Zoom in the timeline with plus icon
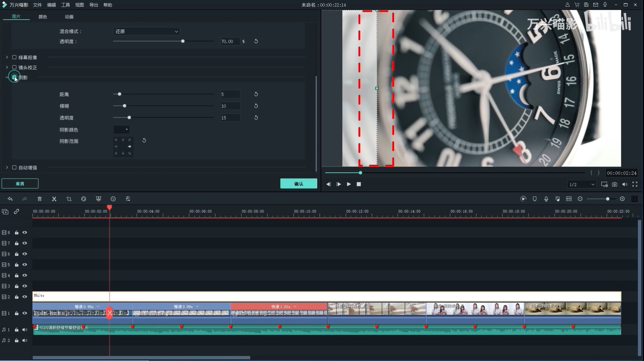Image resolution: width=644 pixels, height=361 pixels. click(x=622, y=199)
